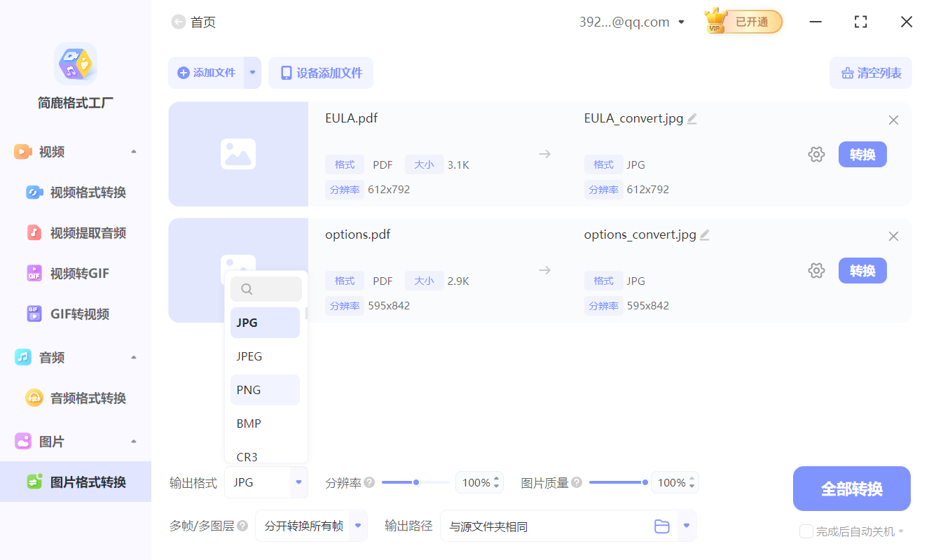This screenshot has width=929, height=560.
Task: Open 视频提取音频 from the sidebar
Action: tap(35, 232)
